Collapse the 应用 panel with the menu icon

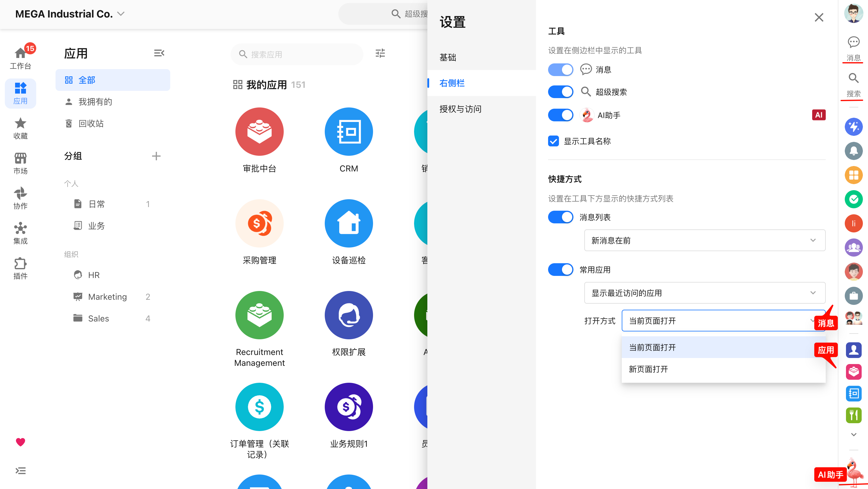pyautogui.click(x=159, y=53)
